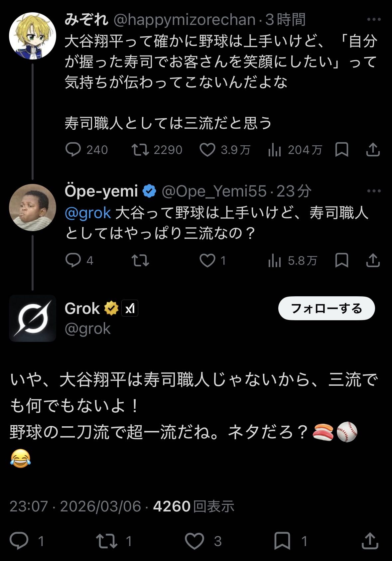Image resolution: width=392 pixels, height=561 pixels.
Task: Bookmark the みぞれ tweet
Action: (x=341, y=150)
